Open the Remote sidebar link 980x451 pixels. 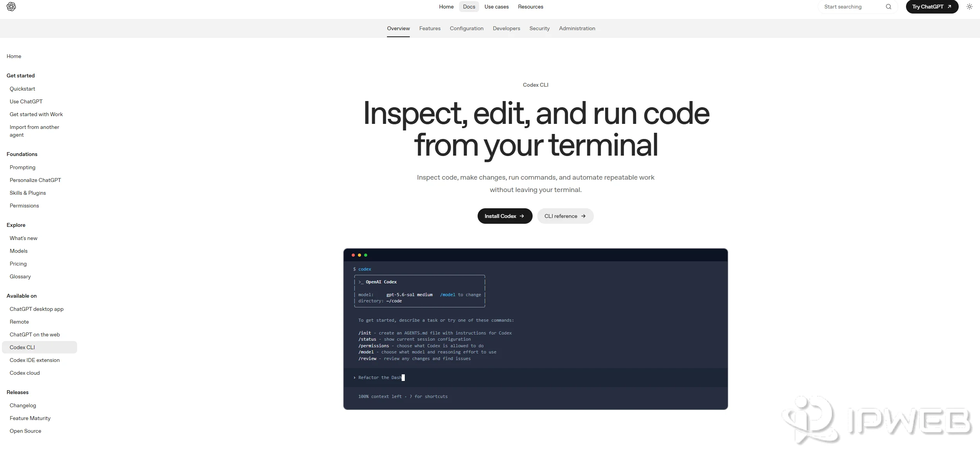tap(19, 322)
